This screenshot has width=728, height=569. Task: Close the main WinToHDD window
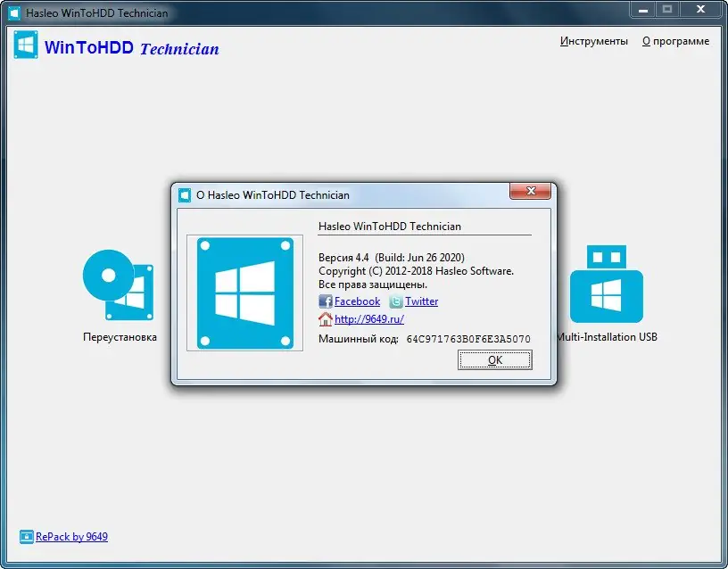click(x=700, y=10)
